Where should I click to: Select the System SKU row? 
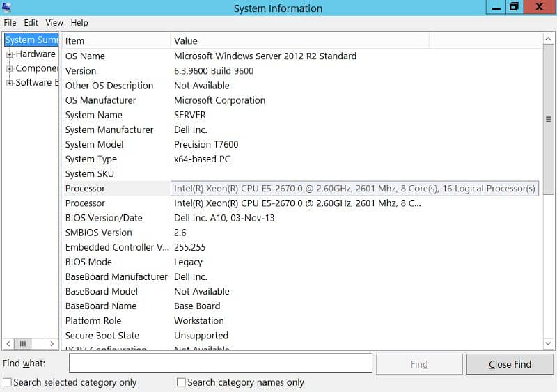(x=301, y=174)
